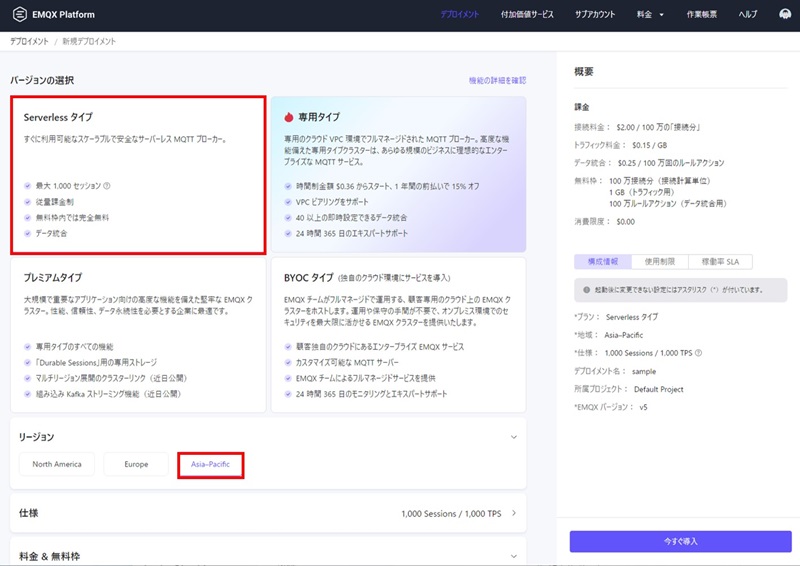Open 付加価値サービス menu item
The height and width of the screenshot is (566, 800).
(x=527, y=14)
